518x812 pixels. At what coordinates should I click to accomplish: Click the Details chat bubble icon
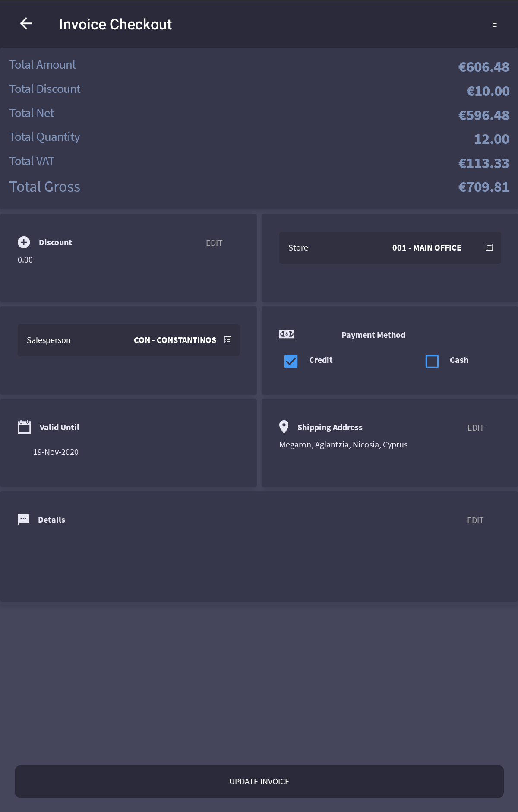tap(23, 519)
